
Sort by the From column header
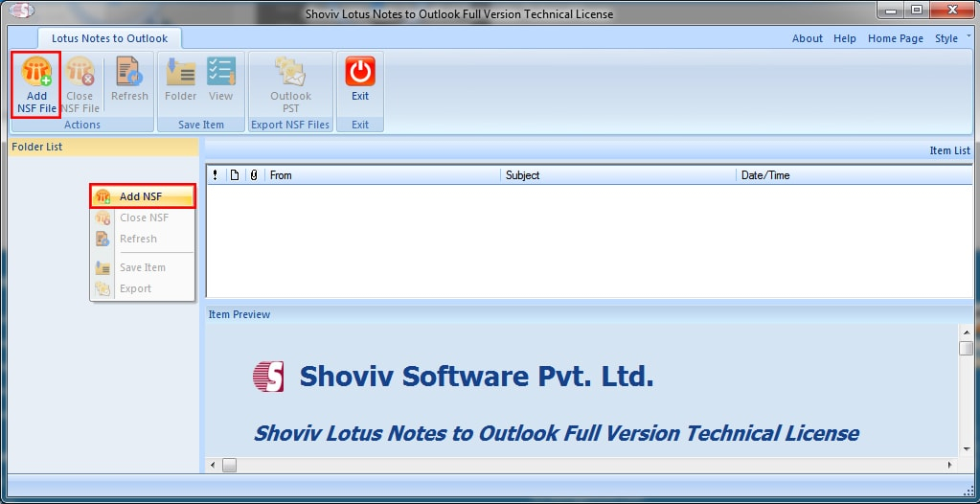[x=382, y=175]
